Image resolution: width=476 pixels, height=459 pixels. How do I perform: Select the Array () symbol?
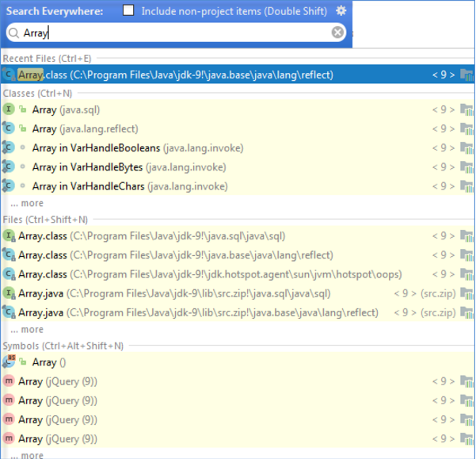pos(238,362)
